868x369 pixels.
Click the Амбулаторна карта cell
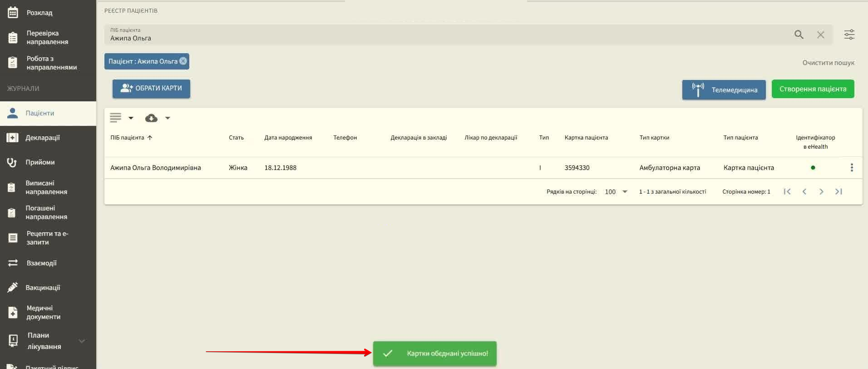point(670,168)
